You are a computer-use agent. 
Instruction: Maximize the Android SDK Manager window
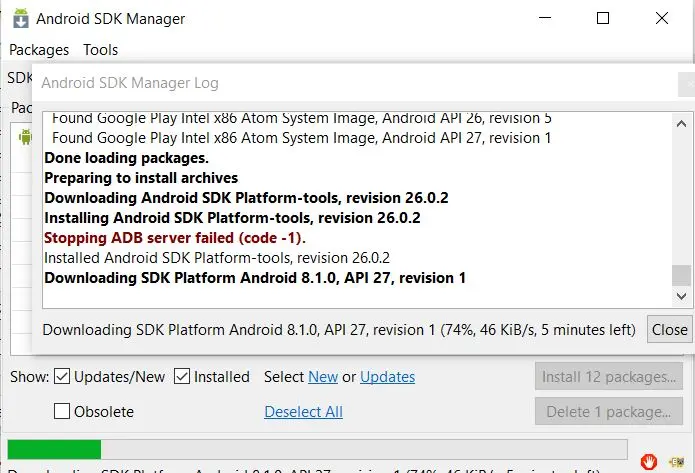point(603,18)
